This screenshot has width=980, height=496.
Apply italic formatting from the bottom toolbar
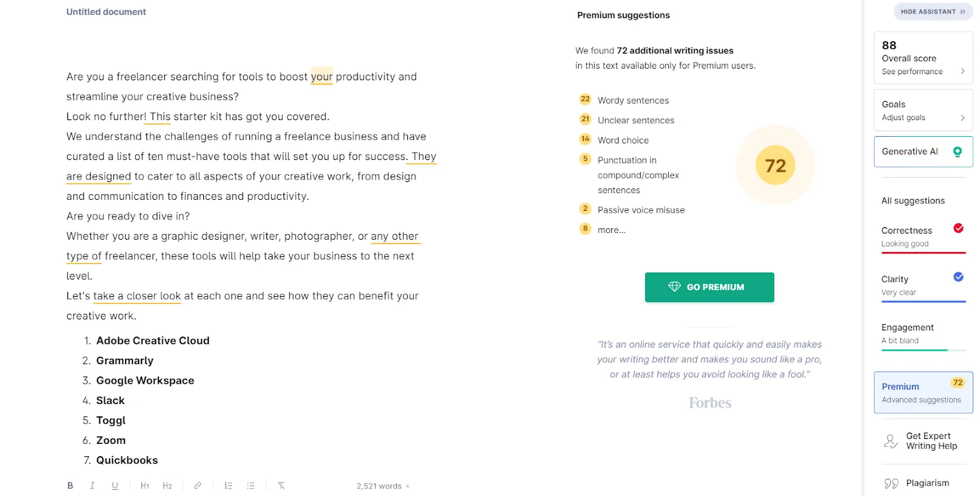tap(92, 485)
